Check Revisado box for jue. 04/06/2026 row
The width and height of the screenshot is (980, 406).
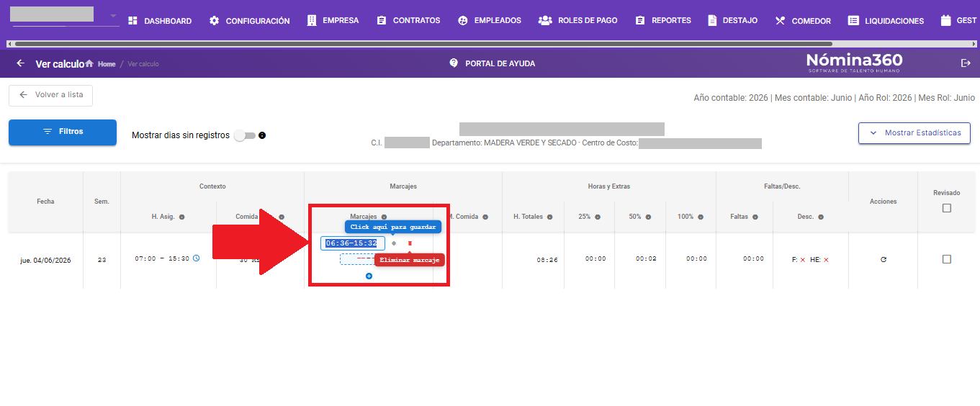[946, 259]
